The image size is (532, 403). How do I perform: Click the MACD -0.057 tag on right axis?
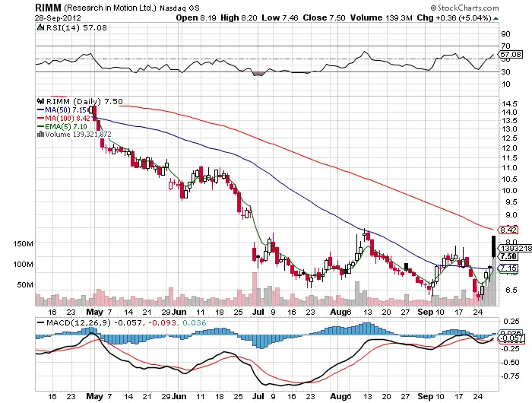pyautogui.click(x=511, y=338)
